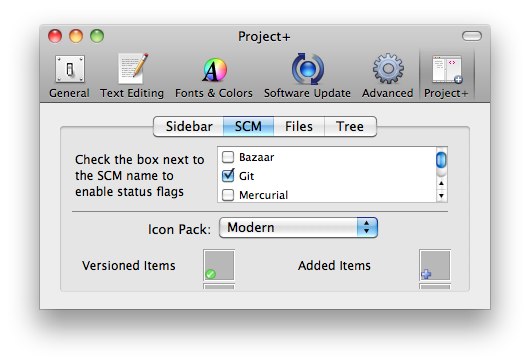Open the Icon Pack Modern dropdown
This screenshot has height=364, width=530.
pyautogui.click(x=298, y=227)
